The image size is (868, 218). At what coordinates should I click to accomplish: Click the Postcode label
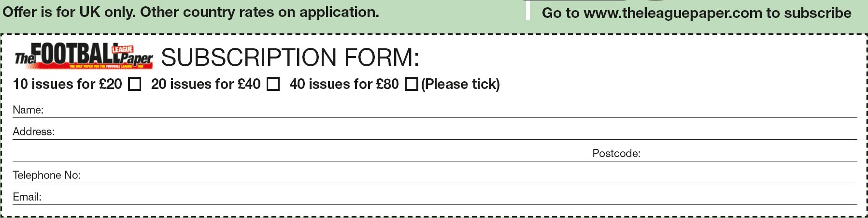tap(616, 153)
